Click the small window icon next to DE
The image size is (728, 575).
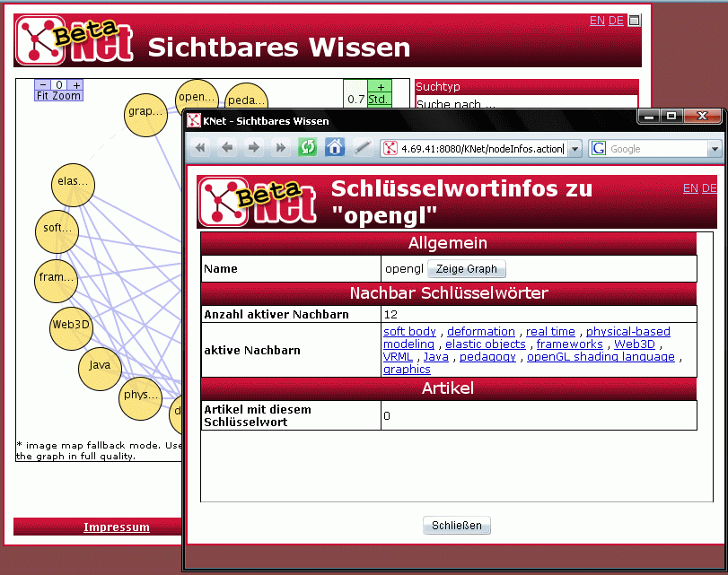click(634, 21)
